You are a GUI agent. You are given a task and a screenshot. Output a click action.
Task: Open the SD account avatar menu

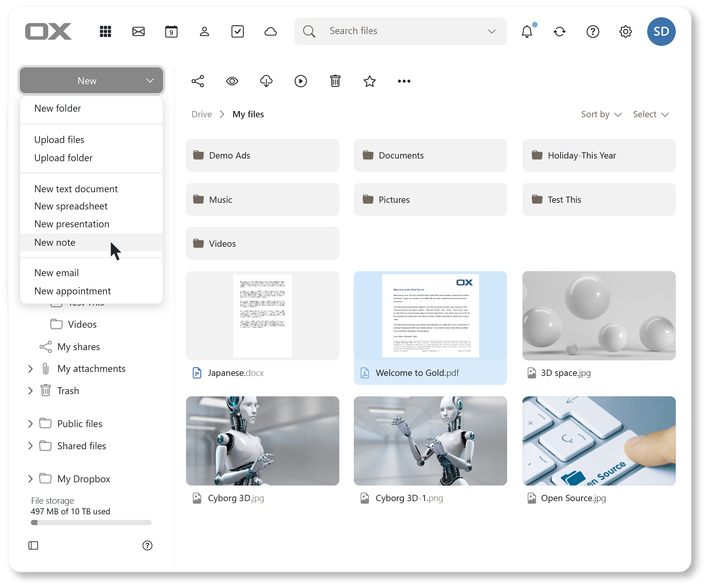(x=661, y=31)
